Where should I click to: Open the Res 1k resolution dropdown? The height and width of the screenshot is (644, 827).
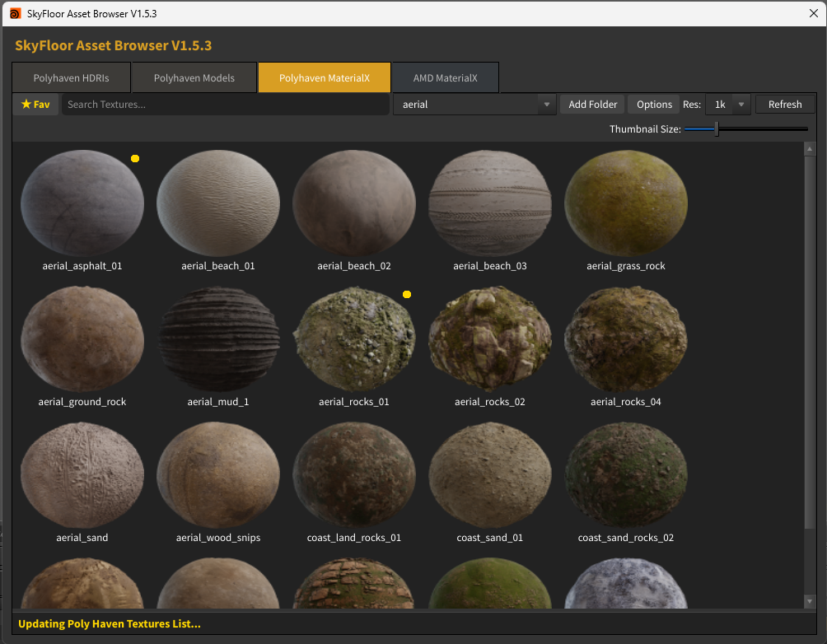click(728, 105)
